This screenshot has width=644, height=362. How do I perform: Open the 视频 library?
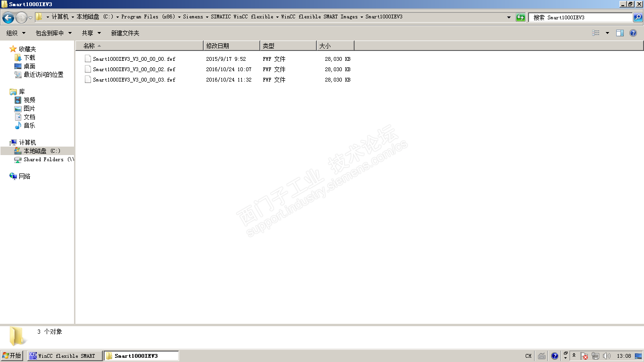(29, 100)
